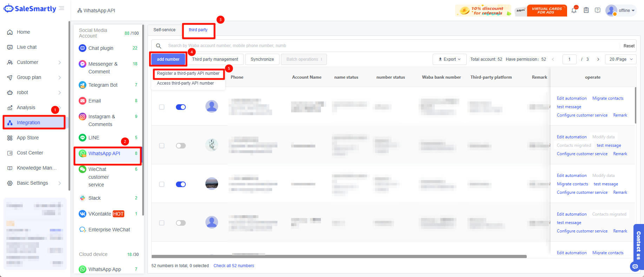Select the Slack channel icon
Viewport: 644px width, 277px height.
coord(83,198)
